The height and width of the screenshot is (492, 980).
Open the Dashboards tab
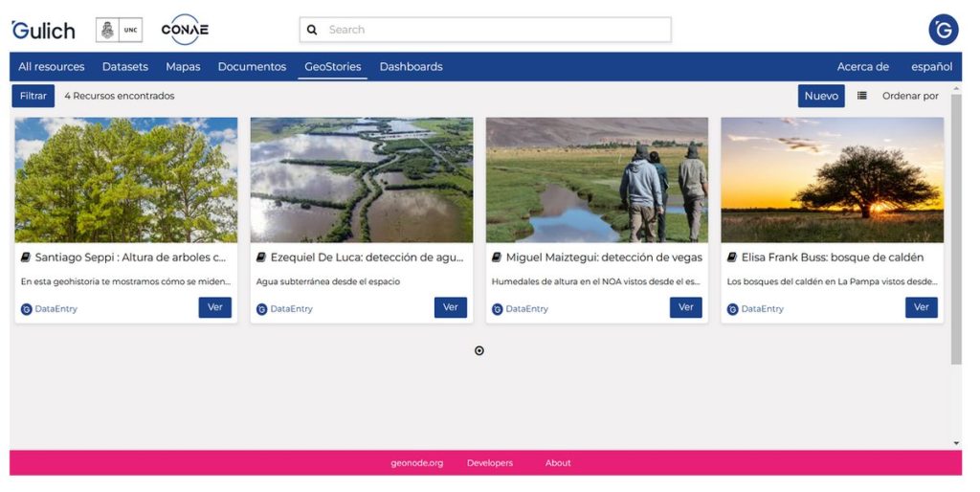[411, 66]
